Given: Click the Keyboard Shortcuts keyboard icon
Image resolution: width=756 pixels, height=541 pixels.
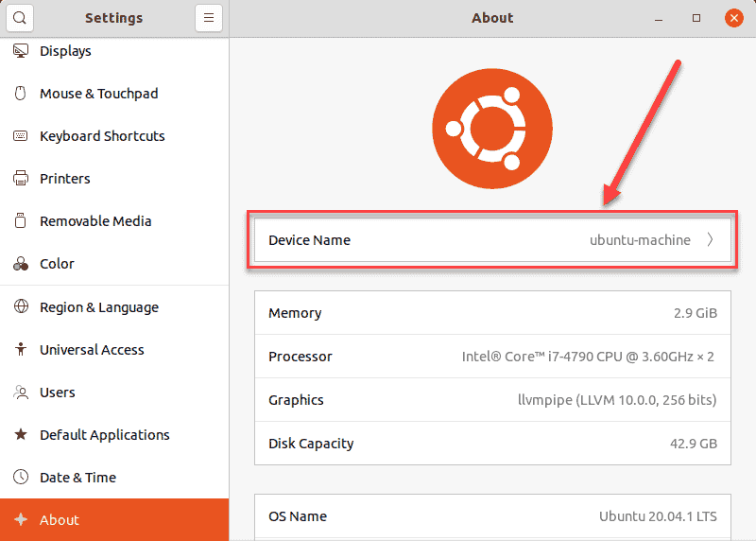Looking at the screenshot, I should pos(21,135).
